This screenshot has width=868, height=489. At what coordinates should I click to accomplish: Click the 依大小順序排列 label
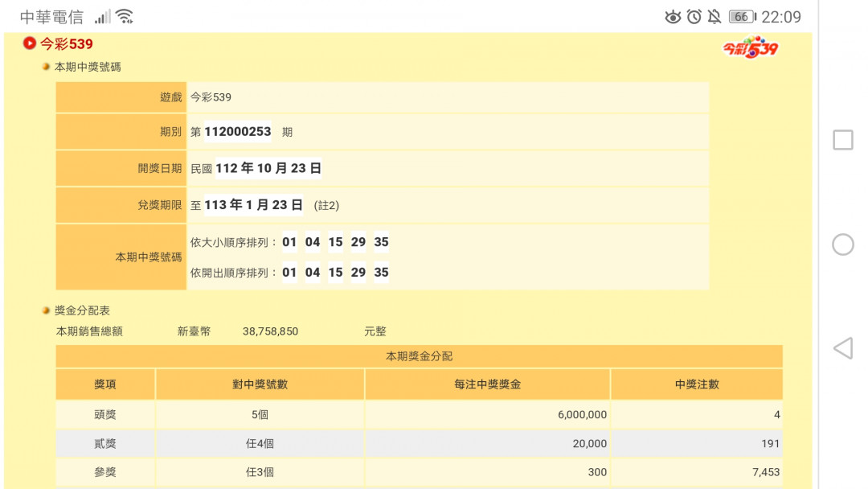pyautogui.click(x=233, y=243)
